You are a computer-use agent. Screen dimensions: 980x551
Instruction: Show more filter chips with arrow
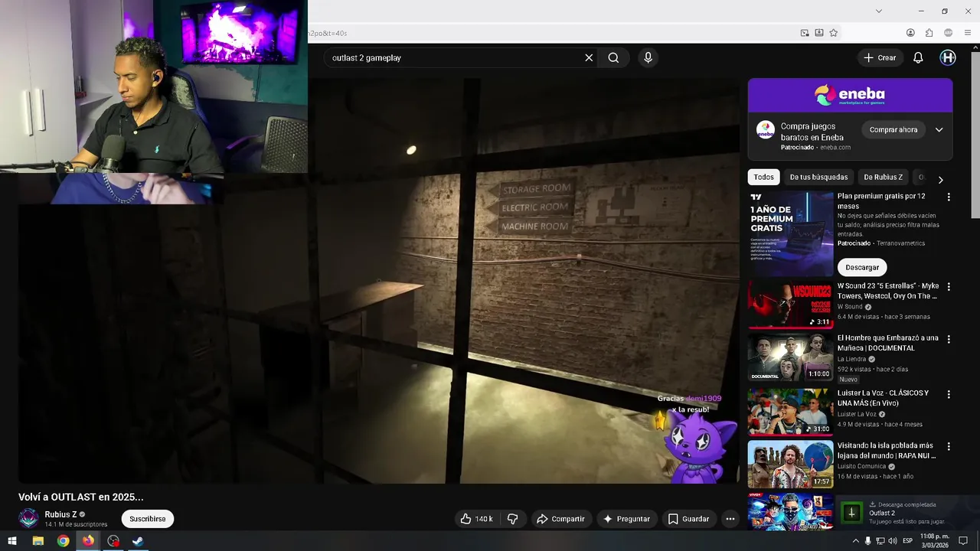(940, 180)
